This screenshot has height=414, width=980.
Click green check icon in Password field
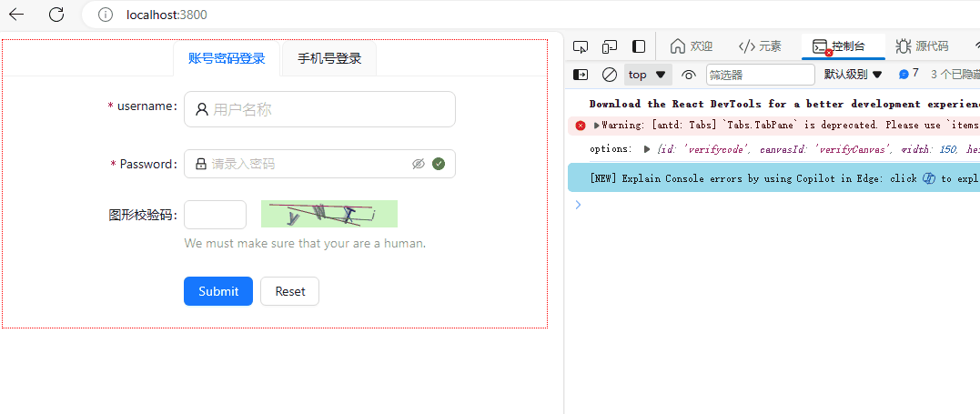[x=438, y=164]
